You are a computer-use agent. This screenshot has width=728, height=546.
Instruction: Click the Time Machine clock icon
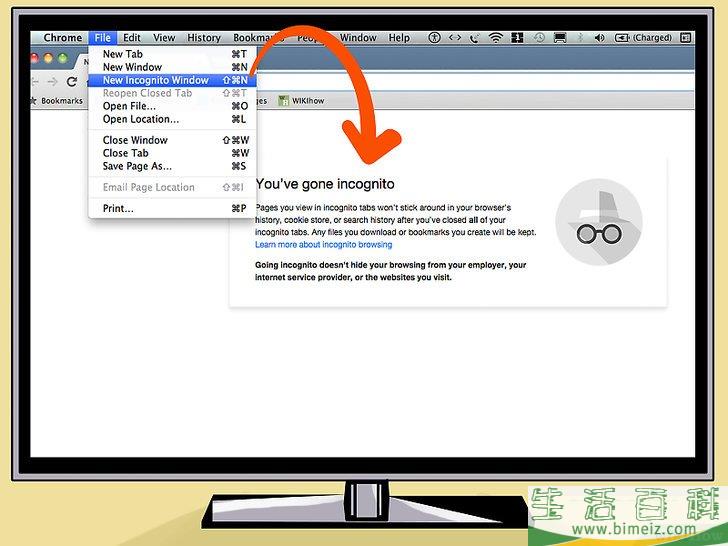(538, 38)
